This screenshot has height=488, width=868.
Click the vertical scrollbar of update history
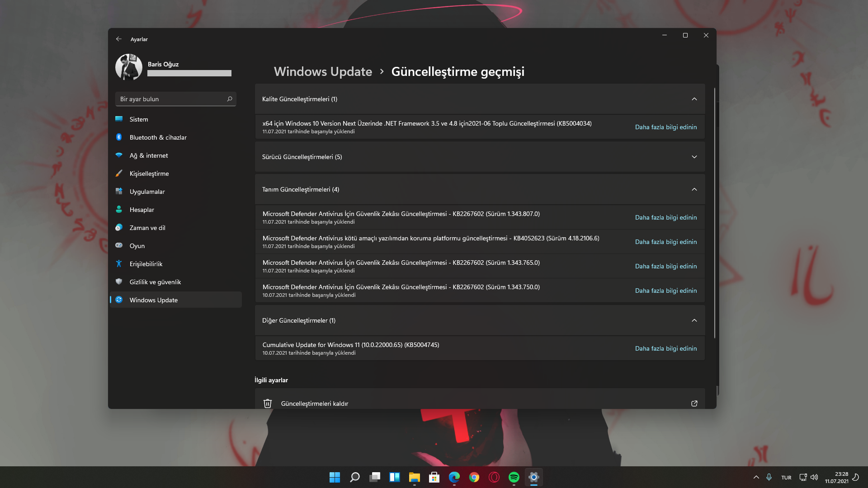pos(715,212)
